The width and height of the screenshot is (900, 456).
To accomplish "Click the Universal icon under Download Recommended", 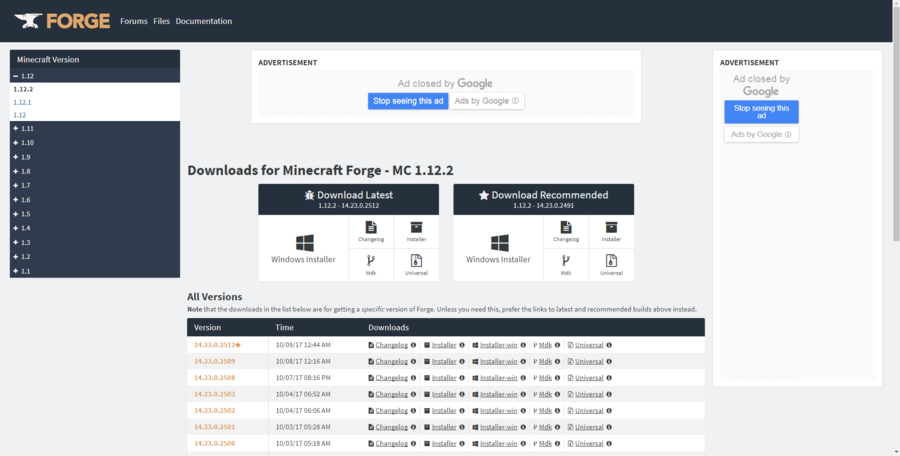I will 611,264.
